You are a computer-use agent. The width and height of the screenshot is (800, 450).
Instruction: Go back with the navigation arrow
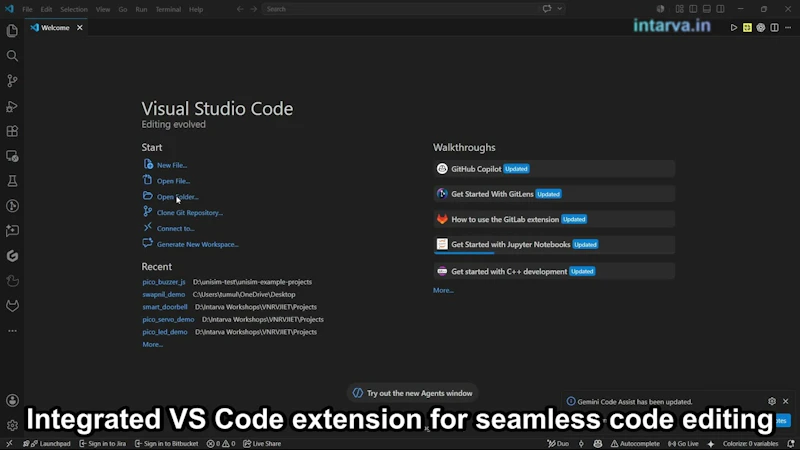pyautogui.click(x=240, y=9)
